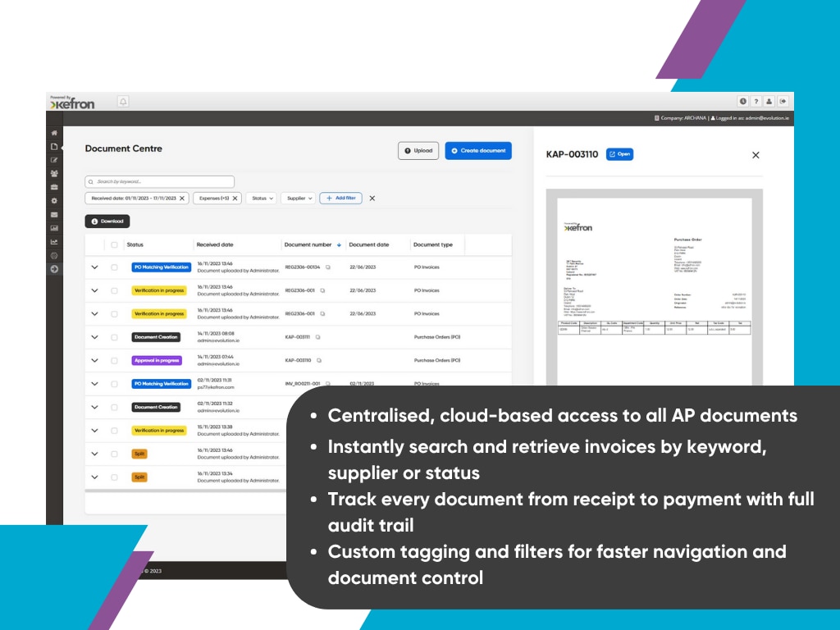
Task: Sort by Document number column header
Action: tap(308, 244)
